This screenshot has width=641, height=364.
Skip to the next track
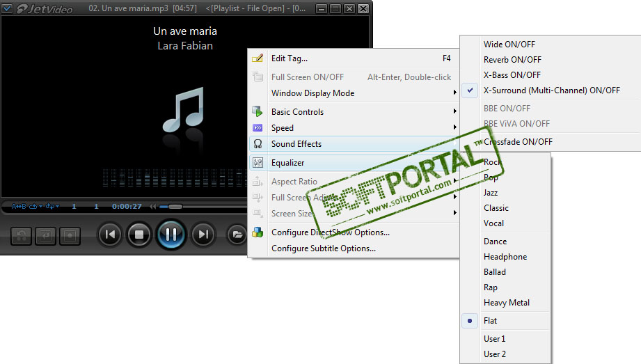pyautogui.click(x=203, y=235)
